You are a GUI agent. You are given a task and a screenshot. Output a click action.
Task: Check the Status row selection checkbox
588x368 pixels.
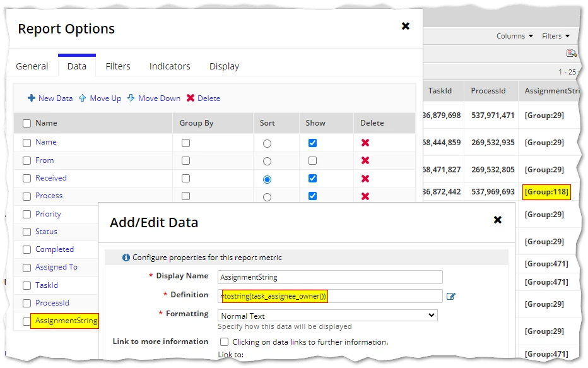tap(26, 232)
